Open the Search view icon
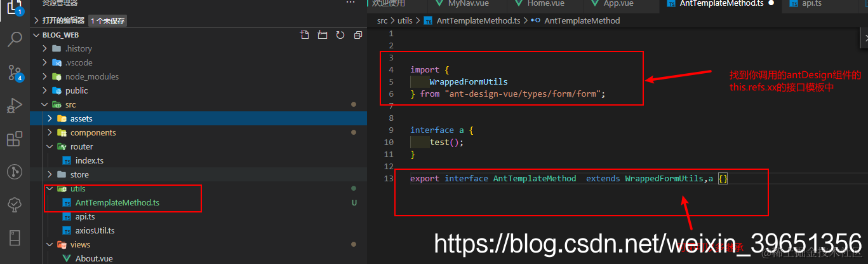Screen dimensions: 868x264 pyautogui.click(x=15, y=39)
